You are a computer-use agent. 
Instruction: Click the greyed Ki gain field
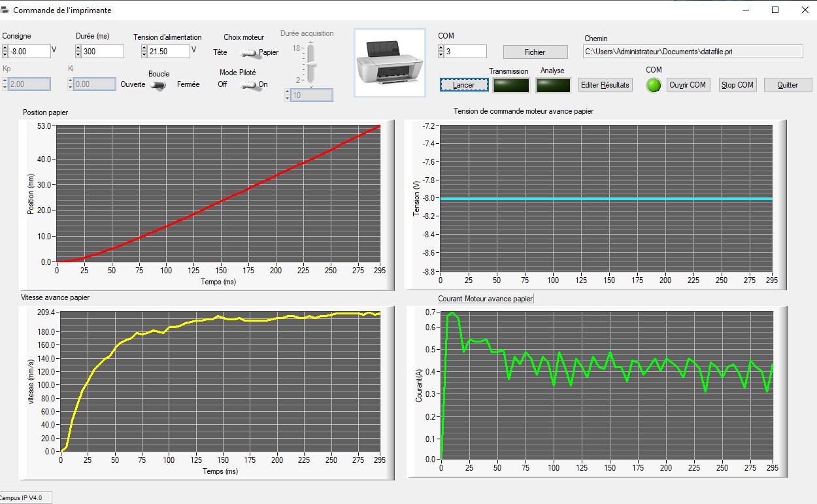95,84
